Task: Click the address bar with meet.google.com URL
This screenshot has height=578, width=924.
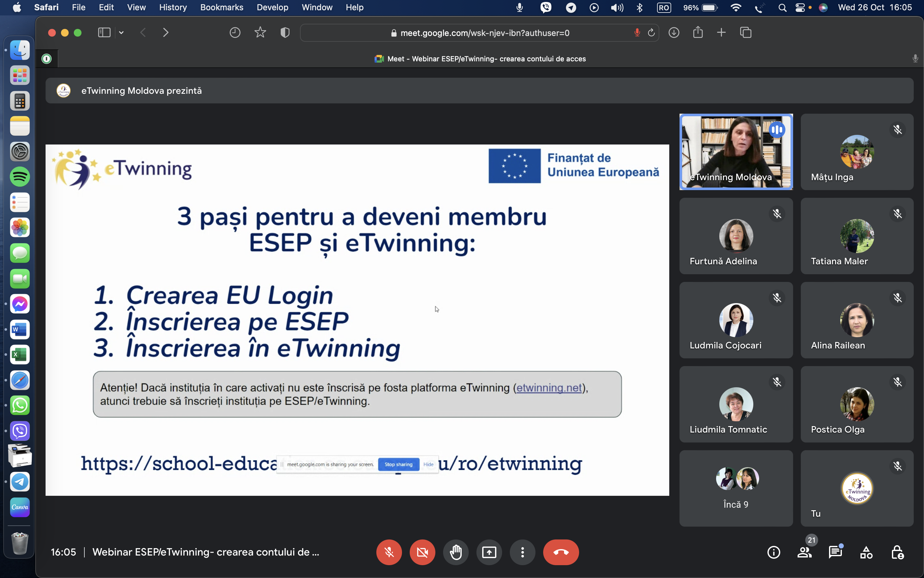Action: point(480,33)
